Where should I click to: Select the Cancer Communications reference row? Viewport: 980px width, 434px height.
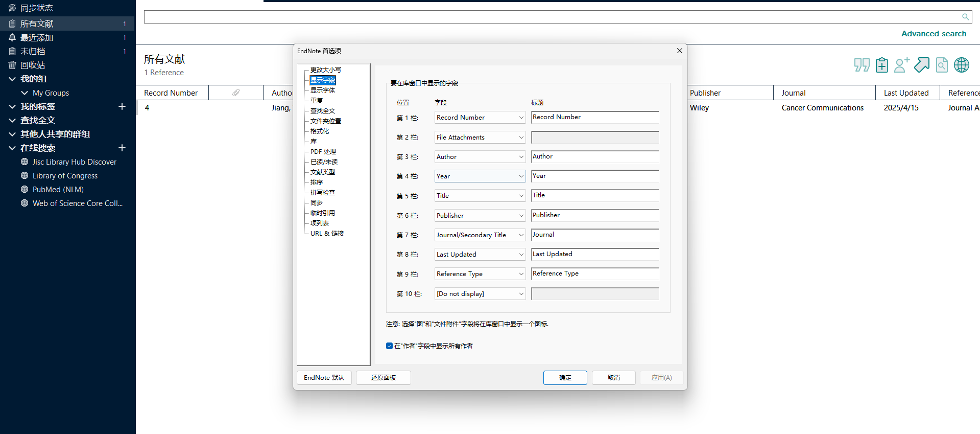click(822, 108)
